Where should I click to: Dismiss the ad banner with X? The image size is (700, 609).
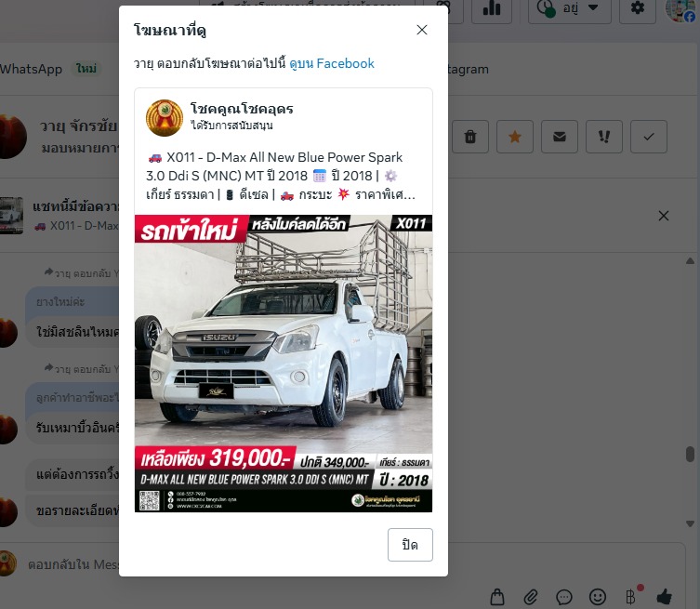[664, 216]
